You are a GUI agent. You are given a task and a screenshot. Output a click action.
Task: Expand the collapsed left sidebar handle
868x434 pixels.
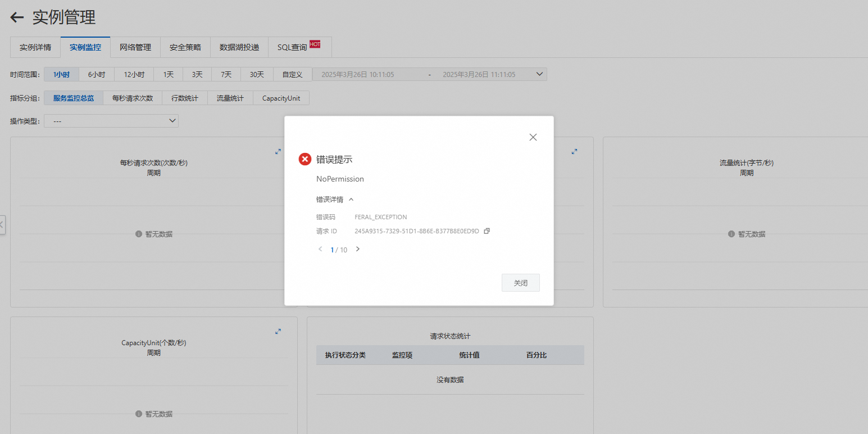click(x=2, y=224)
